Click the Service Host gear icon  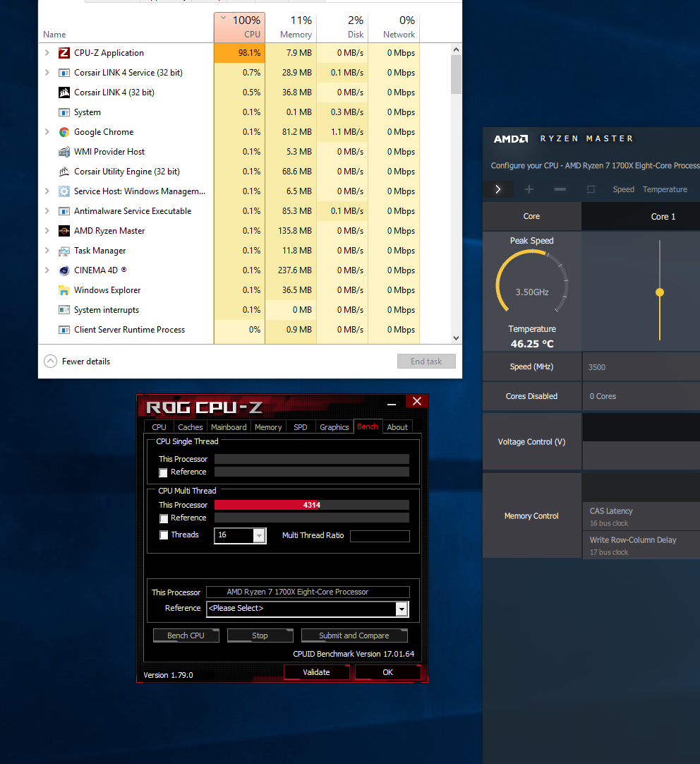click(64, 191)
